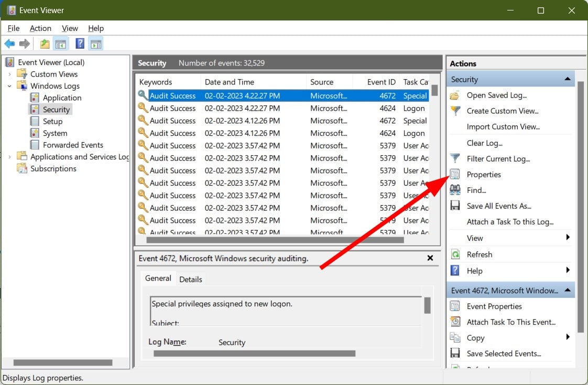Click the Forwarded Events log icon
The image size is (588, 385).
pos(35,145)
